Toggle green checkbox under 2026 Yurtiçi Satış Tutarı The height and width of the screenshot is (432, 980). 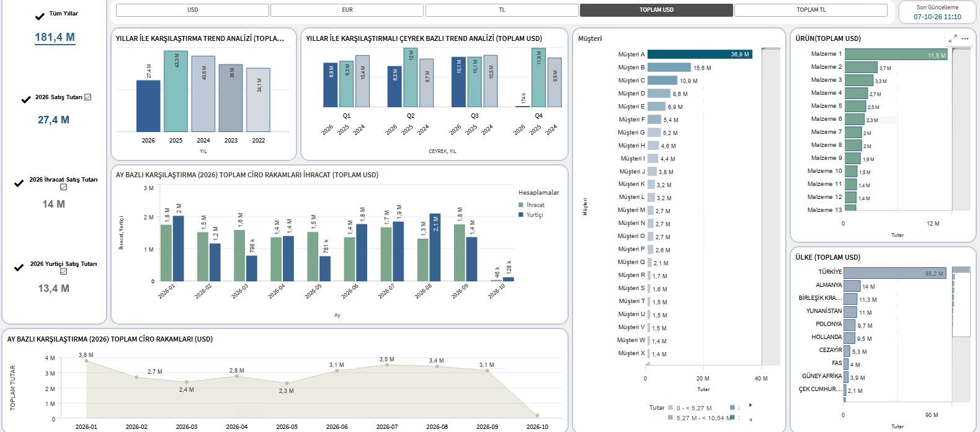(x=63, y=271)
